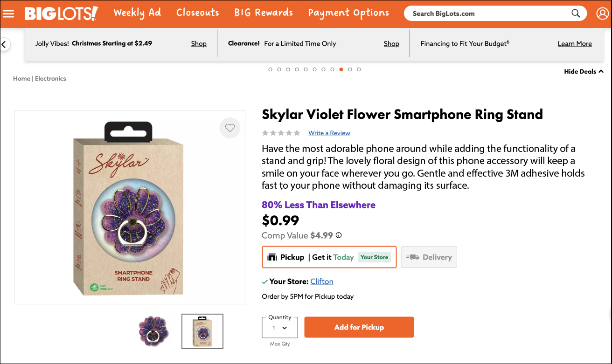Open the Write a Review link
The height and width of the screenshot is (364, 612).
pos(329,133)
